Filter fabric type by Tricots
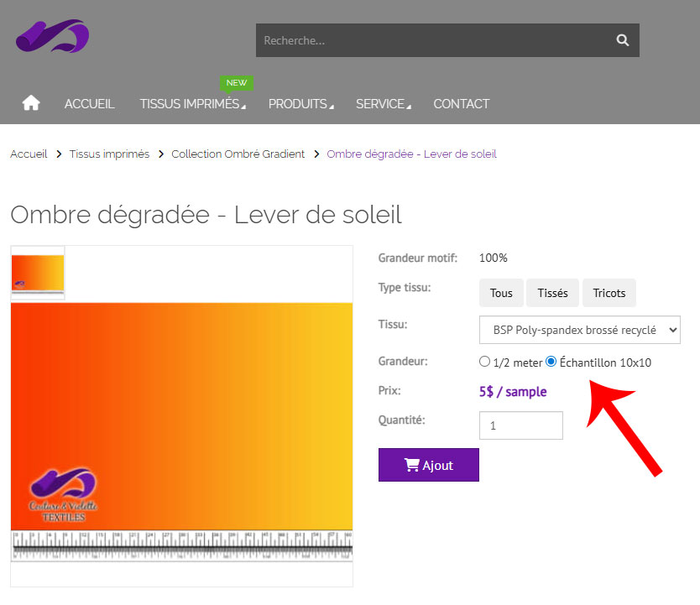Image resolution: width=700 pixels, height=605 pixels. tap(609, 293)
